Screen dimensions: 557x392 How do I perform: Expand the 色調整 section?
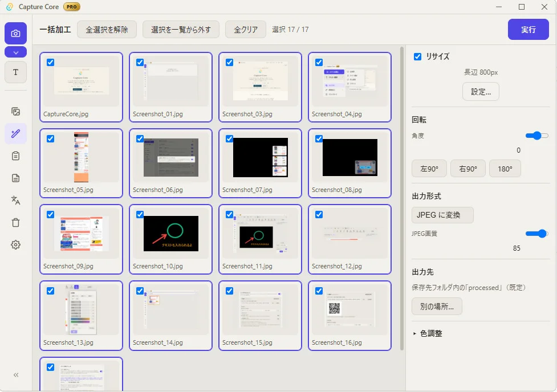[x=428, y=333]
